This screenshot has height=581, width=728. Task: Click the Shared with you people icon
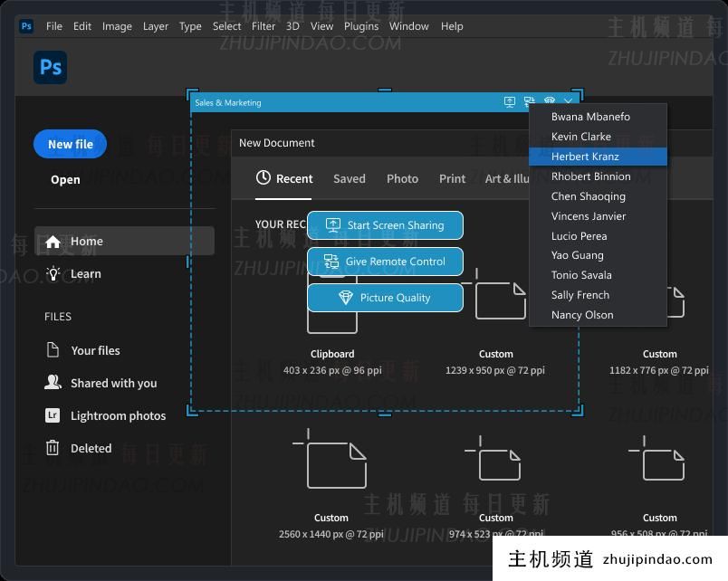(x=53, y=383)
